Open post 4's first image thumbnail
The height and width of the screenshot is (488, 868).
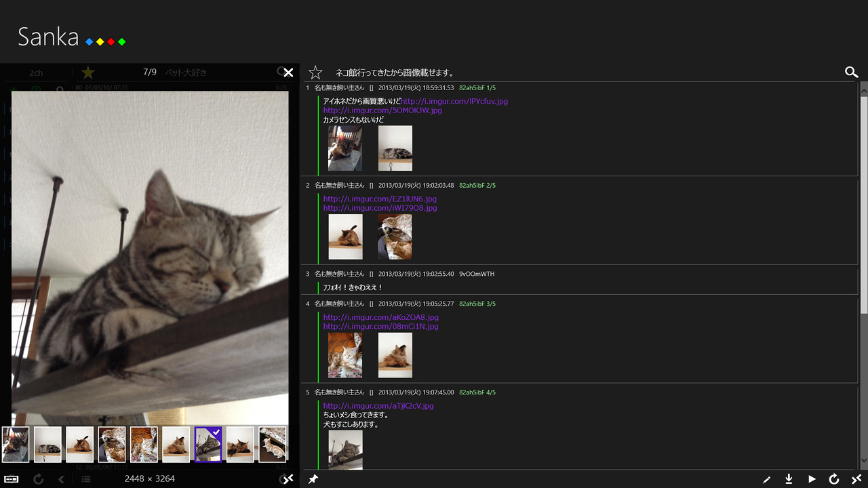[x=345, y=354]
